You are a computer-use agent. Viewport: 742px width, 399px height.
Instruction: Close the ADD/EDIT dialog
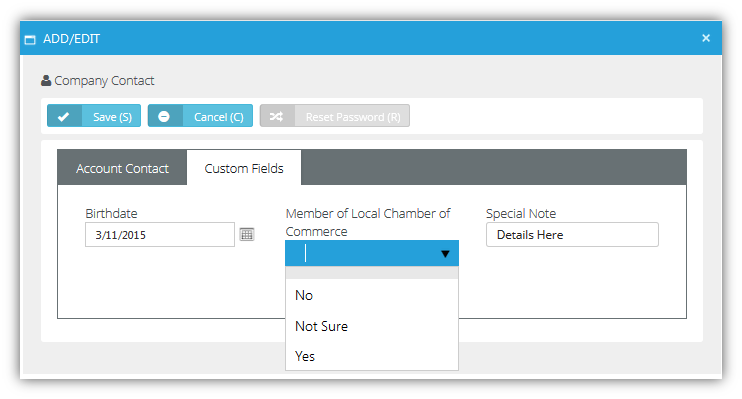pyautogui.click(x=706, y=38)
